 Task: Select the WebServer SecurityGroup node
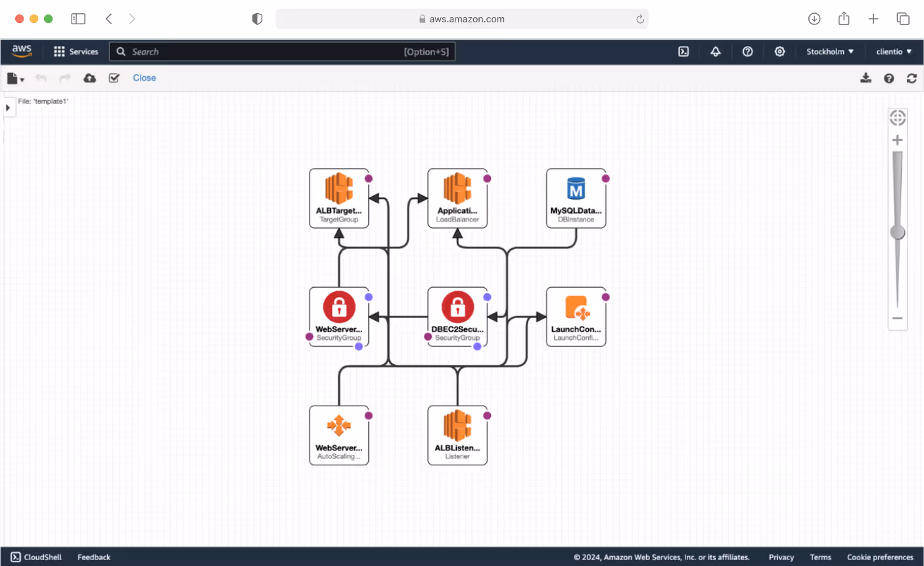coord(339,316)
